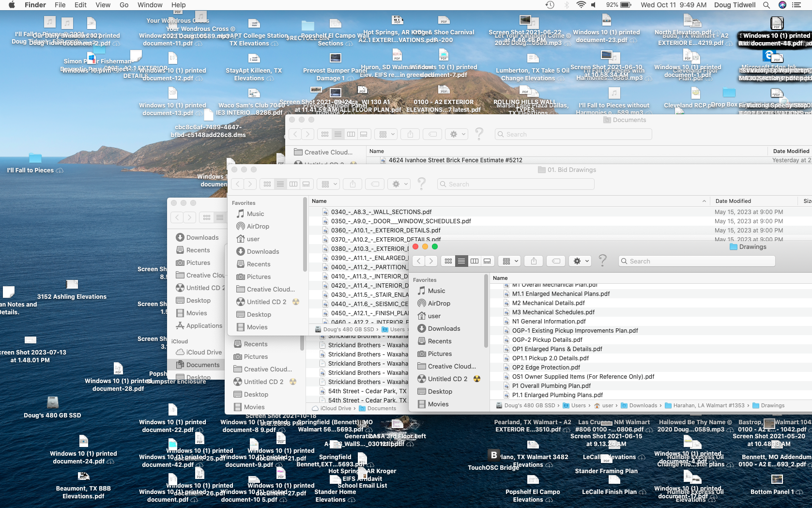812x508 pixels.
Task: Select 0350_-_A9.0_-_DOOR__WINDOW_SCHEDULES.pdf
Action: tap(401, 221)
